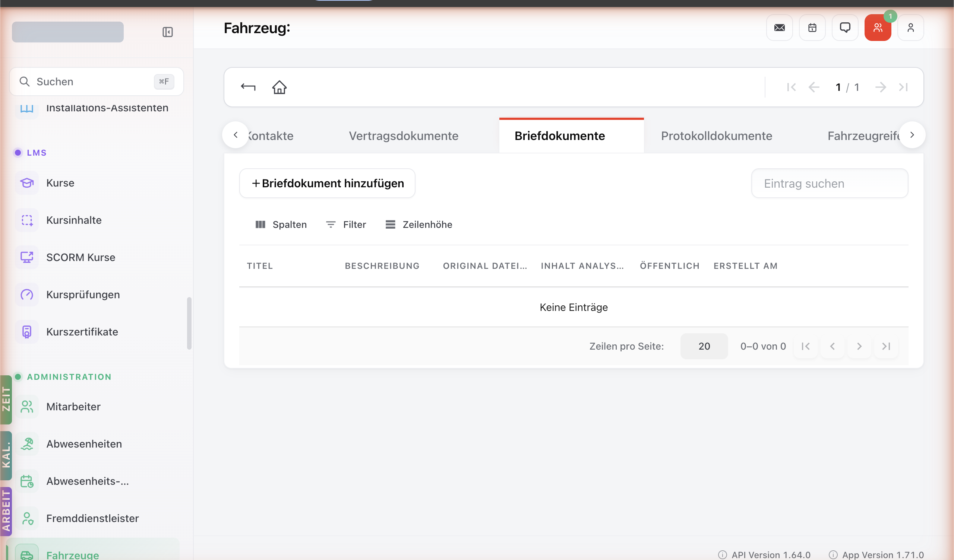
Task: Open the KAL. side tab
Action: [6, 456]
